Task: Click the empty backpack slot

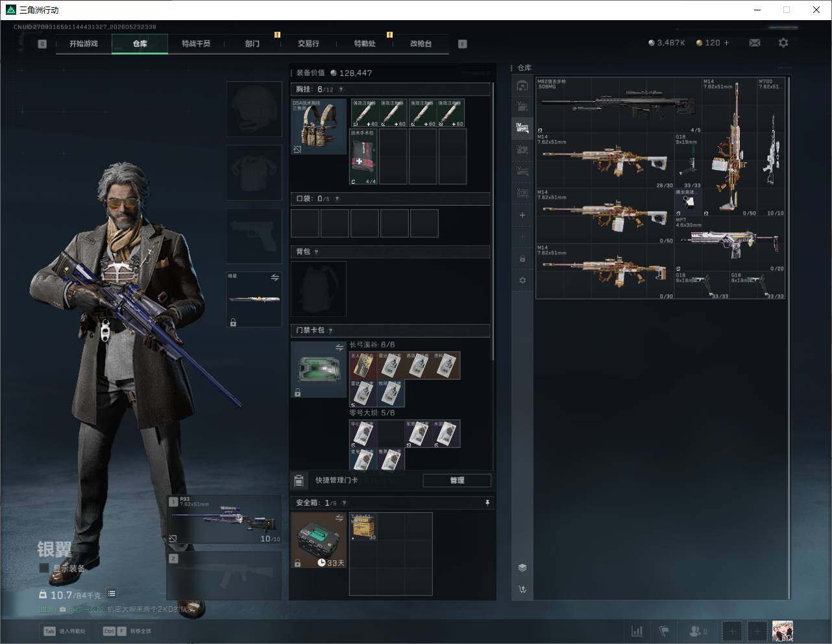Action: (x=319, y=289)
